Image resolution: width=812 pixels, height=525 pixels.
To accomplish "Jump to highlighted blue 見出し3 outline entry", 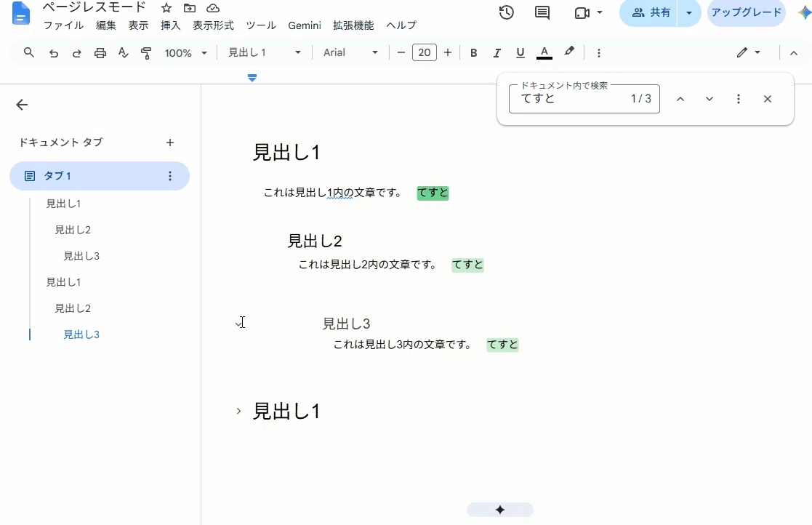I will 82,334.
